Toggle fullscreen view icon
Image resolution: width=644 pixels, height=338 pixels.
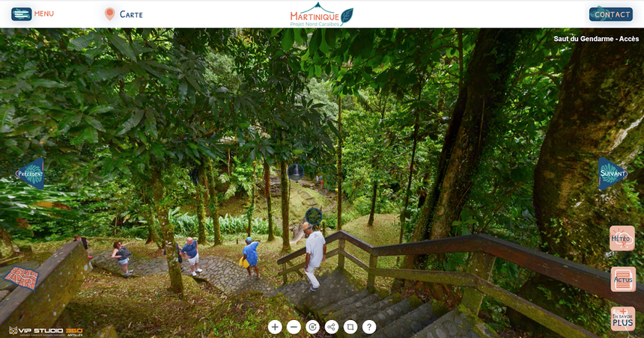tap(350, 327)
